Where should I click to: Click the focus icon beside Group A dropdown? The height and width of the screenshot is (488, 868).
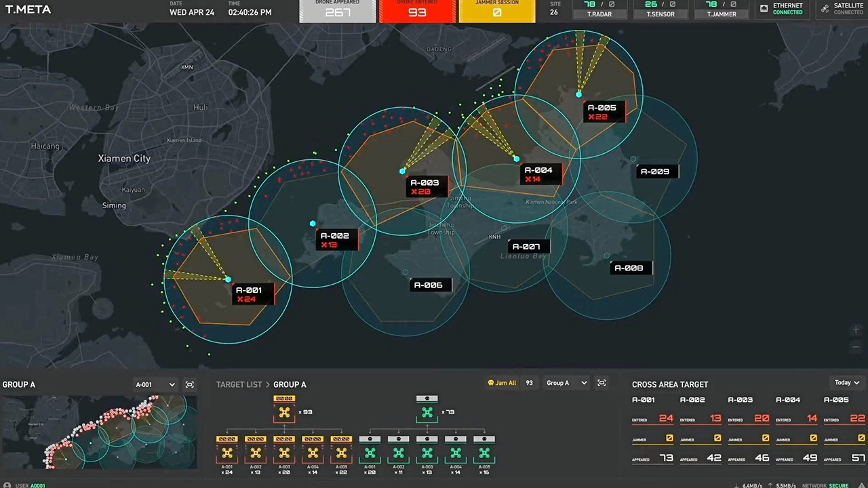601,383
